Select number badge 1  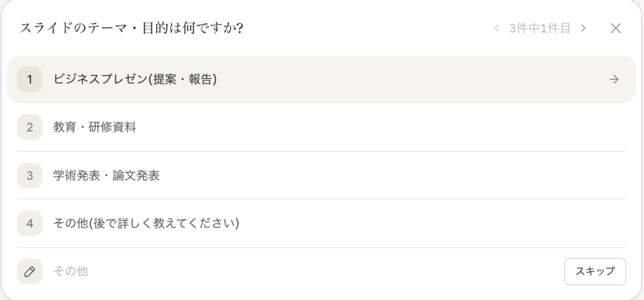30,79
